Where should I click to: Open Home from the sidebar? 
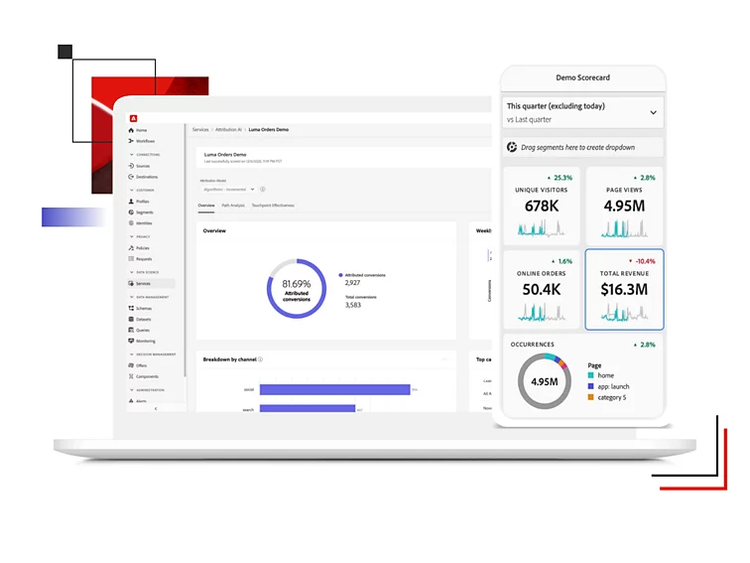pos(140,130)
